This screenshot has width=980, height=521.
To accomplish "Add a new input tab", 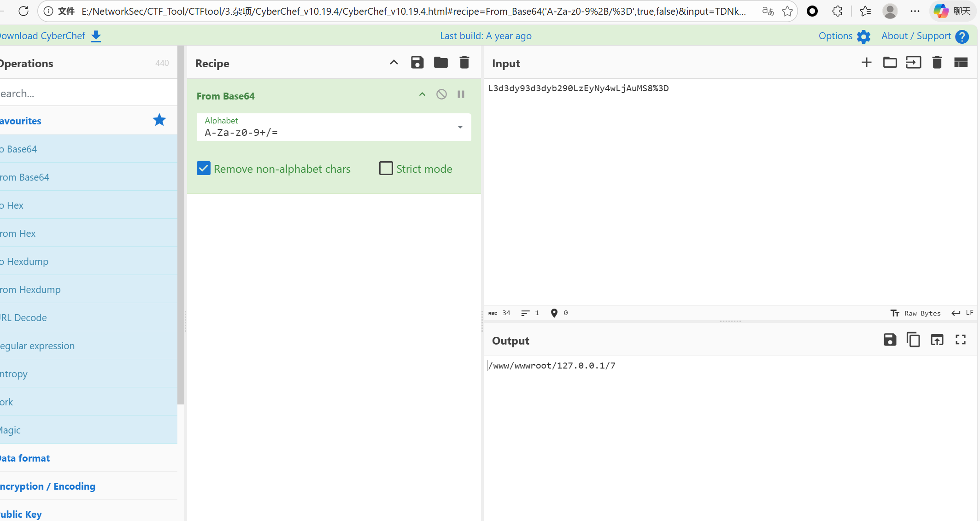I will 866,63.
